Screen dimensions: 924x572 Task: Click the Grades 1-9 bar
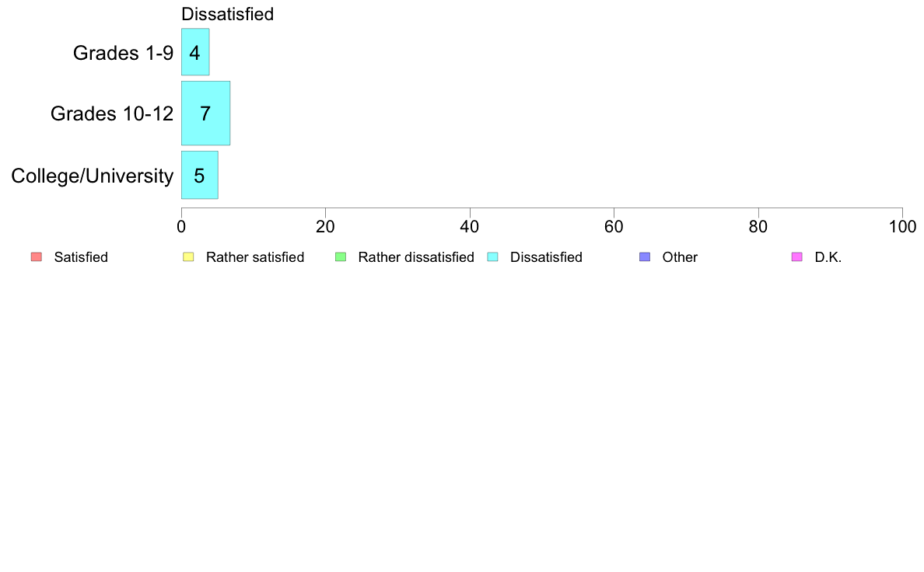point(195,52)
